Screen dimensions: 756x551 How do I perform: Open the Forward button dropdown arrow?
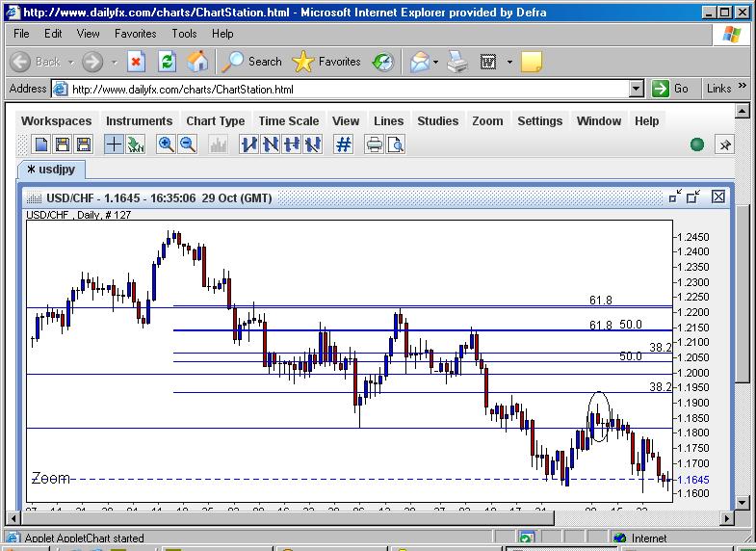115,63
